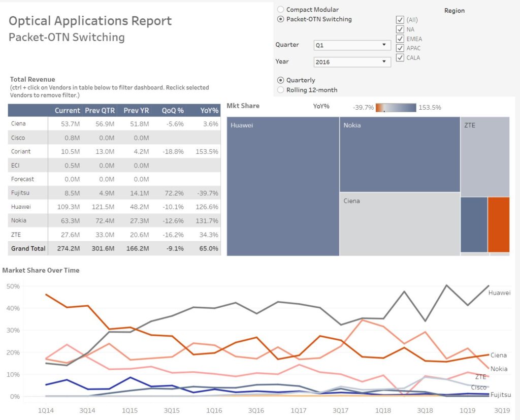The width and height of the screenshot is (520, 420).
Task: Click the Fujitsu label at the line chart end
Action: 501,395
